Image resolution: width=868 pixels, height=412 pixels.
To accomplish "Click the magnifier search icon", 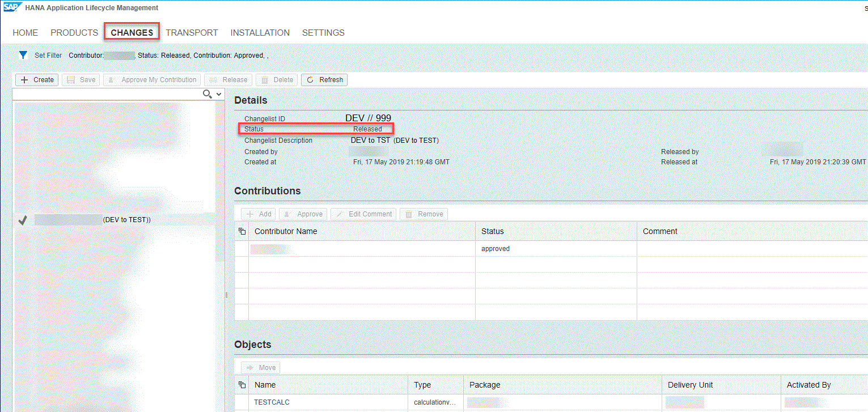I will 208,94.
